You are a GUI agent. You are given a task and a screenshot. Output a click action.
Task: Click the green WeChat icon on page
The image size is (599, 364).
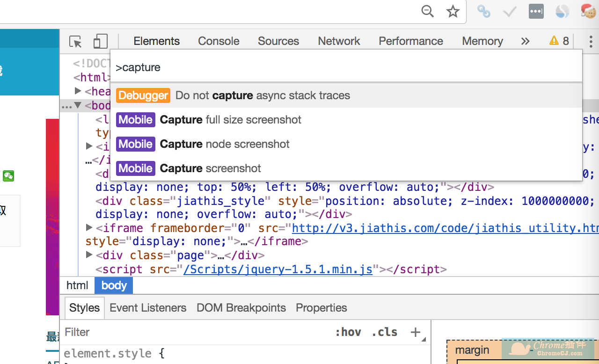point(8,176)
